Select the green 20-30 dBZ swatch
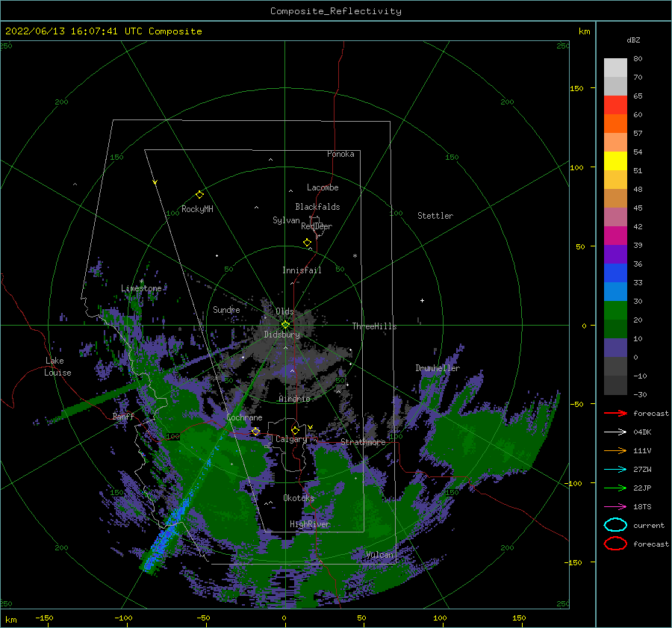 [x=615, y=310]
